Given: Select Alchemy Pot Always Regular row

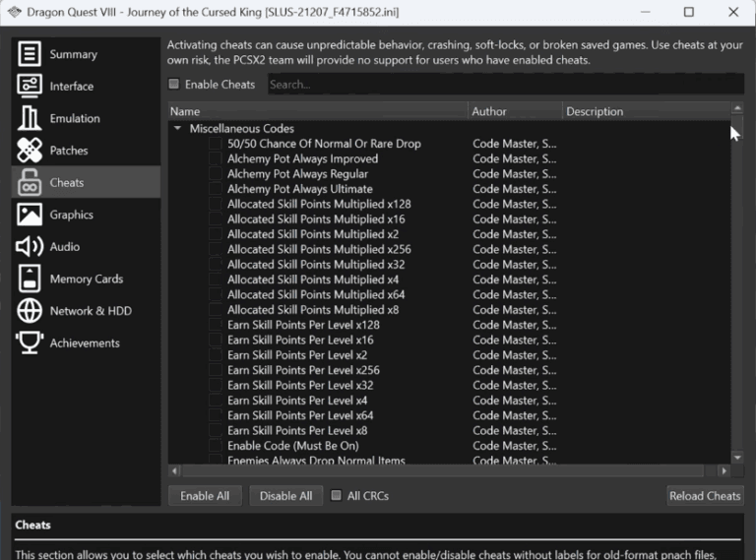Looking at the screenshot, I should click(x=449, y=174).
